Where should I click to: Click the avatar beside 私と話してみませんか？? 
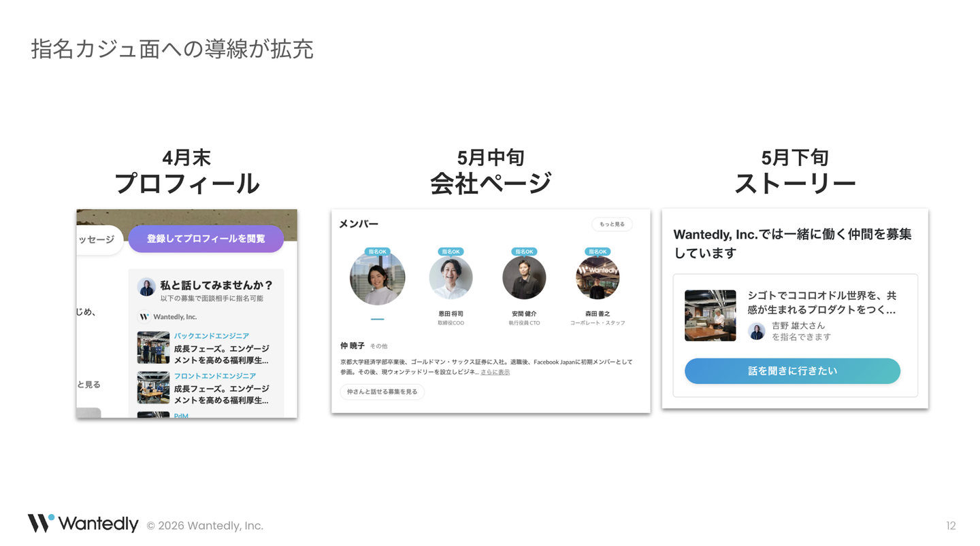[x=146, y=287]
